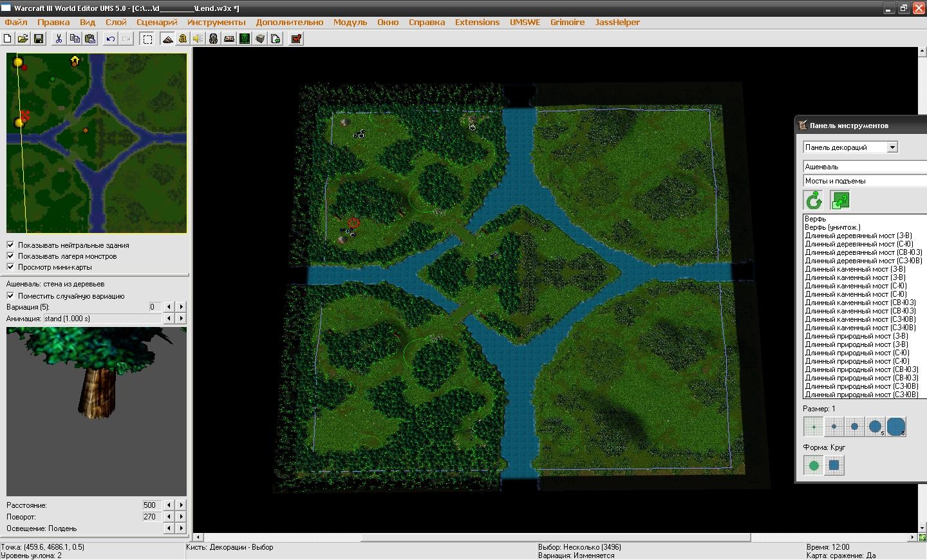Viewport: 927px width, 560px height.
Task: Select the largest brush size
Action: point(896,426)
